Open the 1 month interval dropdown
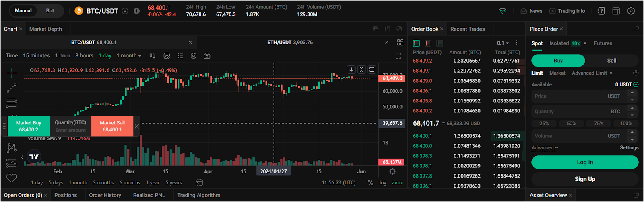644x202 pixels. 129,56
